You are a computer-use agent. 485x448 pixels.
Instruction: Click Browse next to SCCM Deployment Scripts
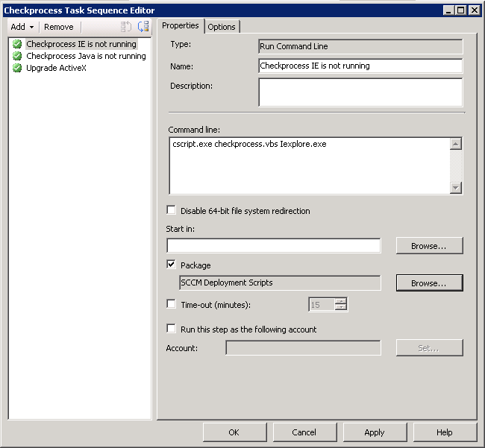click(x=429, y=283)
